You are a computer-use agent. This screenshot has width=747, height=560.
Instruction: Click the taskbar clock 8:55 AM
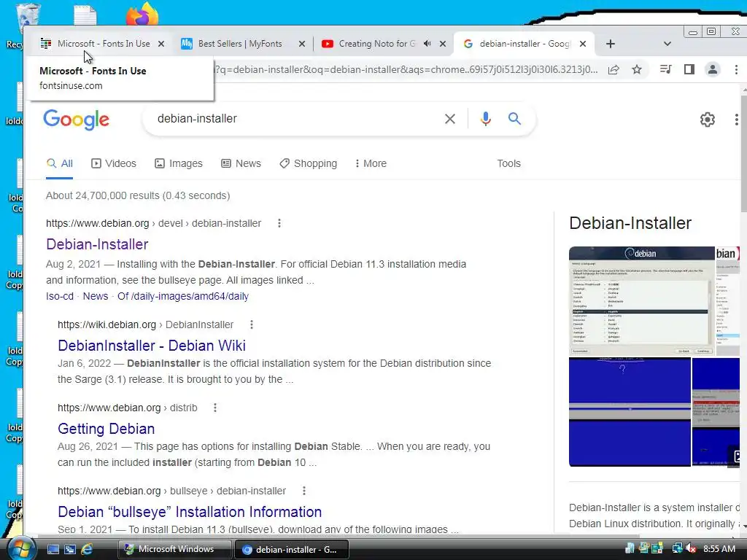point(719,548)
